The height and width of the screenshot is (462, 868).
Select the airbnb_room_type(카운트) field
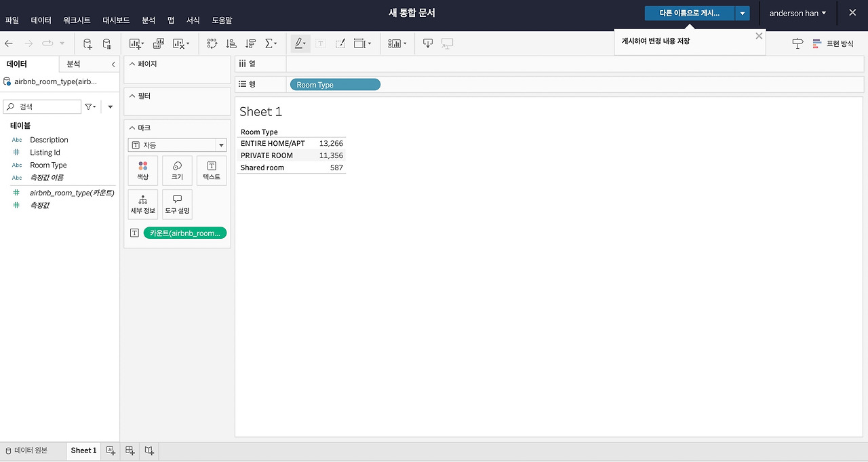coord(72,193)
